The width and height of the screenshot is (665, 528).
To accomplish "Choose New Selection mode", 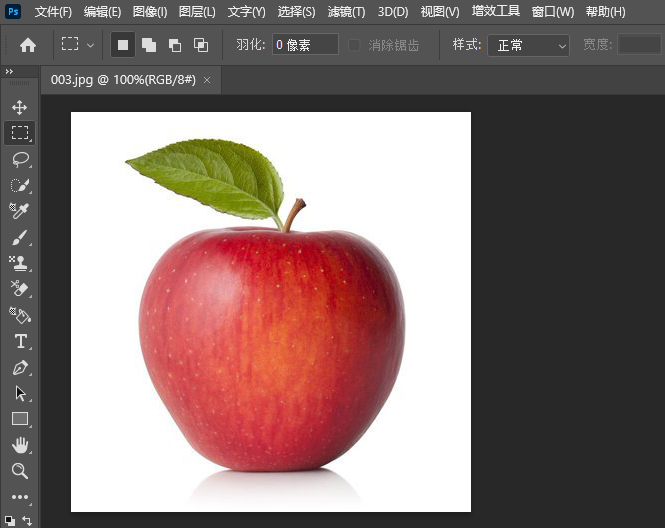I will pyautogui.click(x=123, y=45).
